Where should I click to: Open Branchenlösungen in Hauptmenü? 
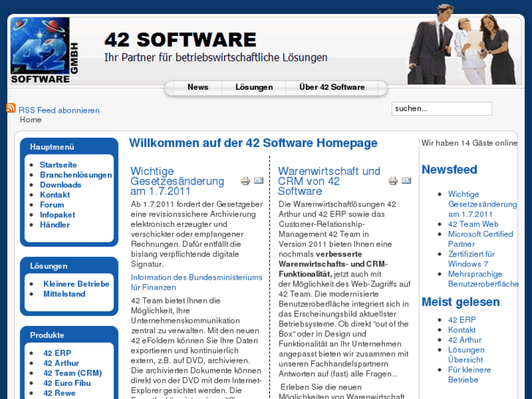pos(76,175)
